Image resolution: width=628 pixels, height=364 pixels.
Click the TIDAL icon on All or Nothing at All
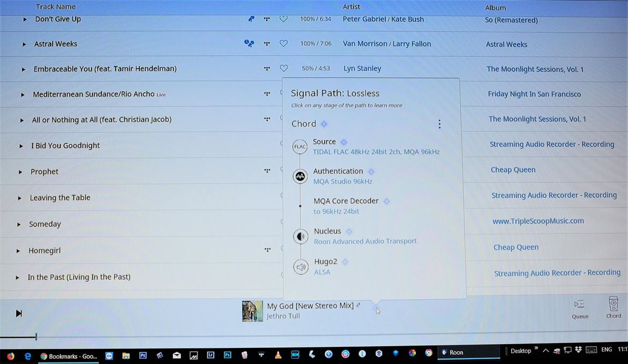point(267,119)
